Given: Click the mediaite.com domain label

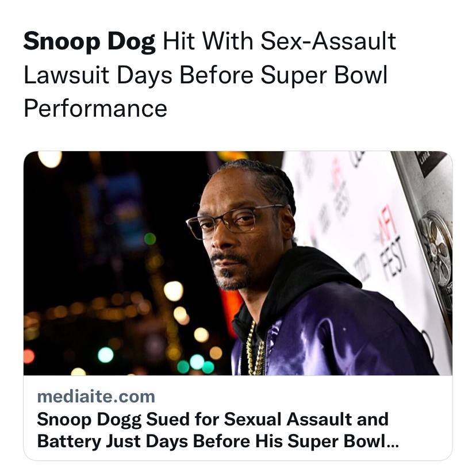Looking at the screenshot, I should click(x=96, y=397).
